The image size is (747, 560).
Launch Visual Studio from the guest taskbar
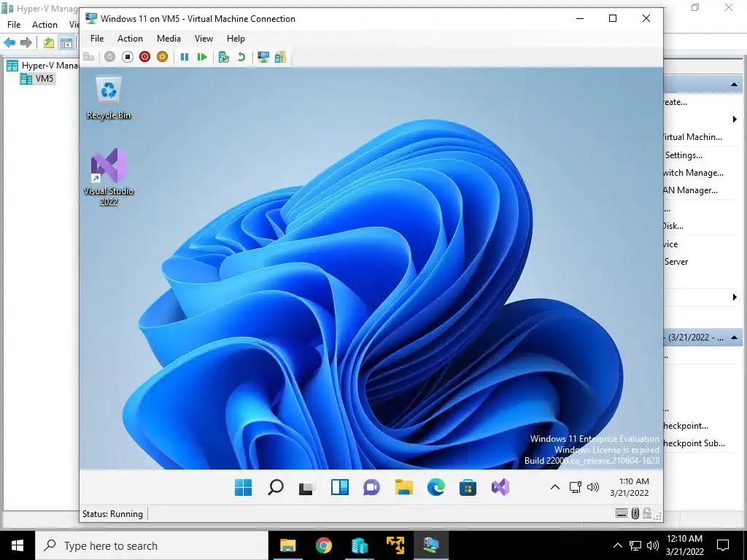(x=500, y=487)
